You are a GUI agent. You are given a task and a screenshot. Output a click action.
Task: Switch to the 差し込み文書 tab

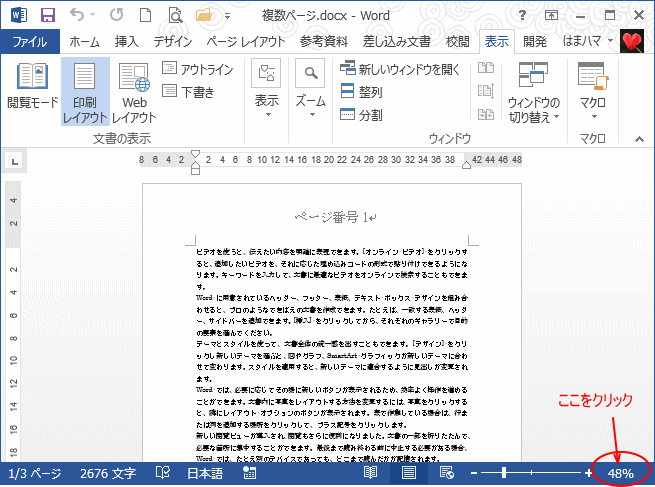tap(396, 41)
